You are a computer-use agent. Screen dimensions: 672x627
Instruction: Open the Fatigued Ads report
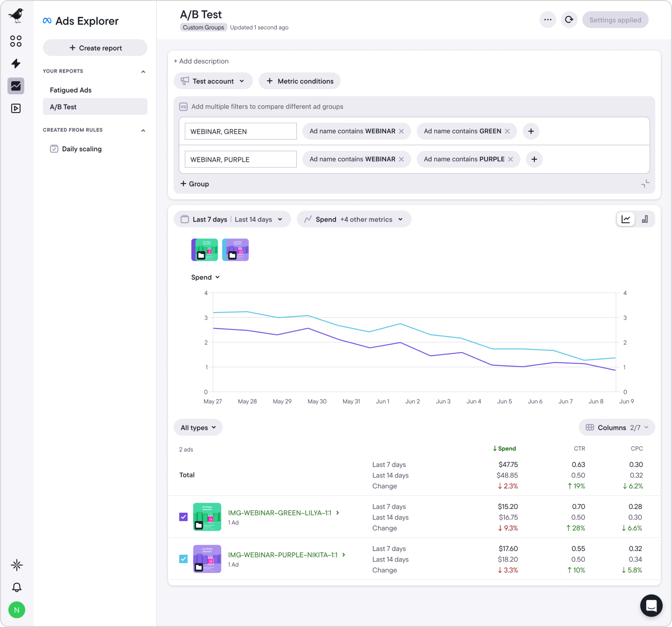tap(71, 90)
